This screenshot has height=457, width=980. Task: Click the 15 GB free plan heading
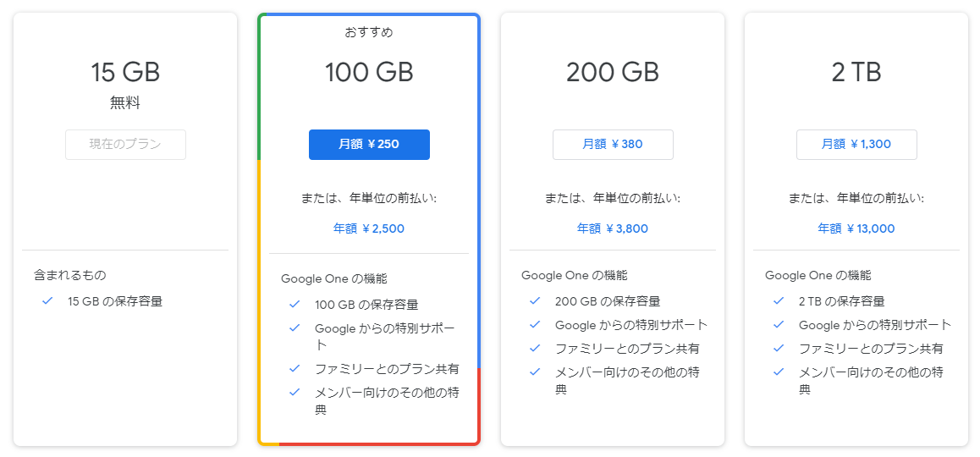125,73
